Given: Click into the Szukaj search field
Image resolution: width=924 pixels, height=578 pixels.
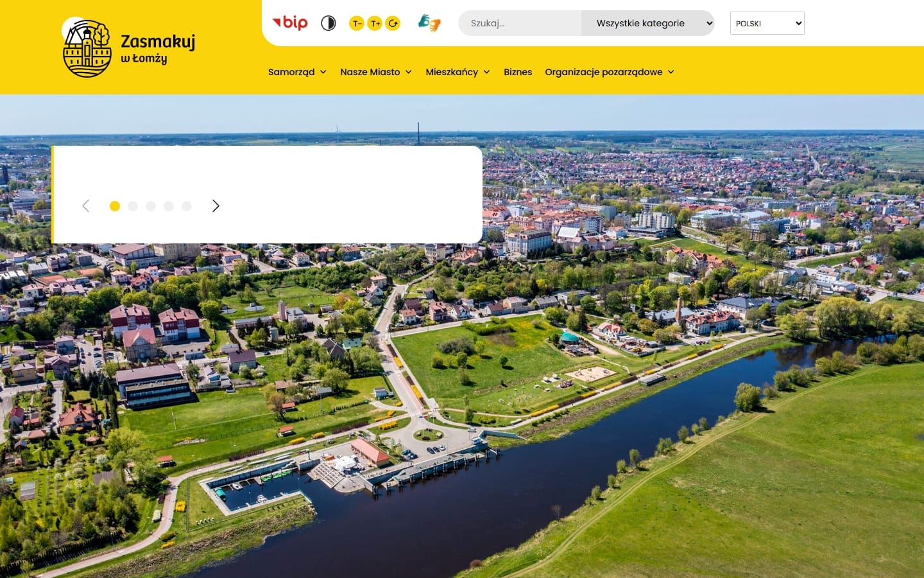Looking at the screenshot, I should (520, 23).
